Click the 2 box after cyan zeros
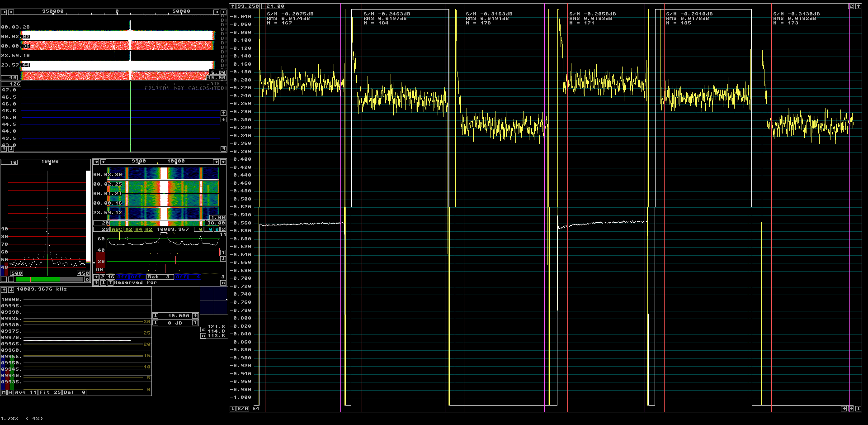This screenshot has width=868, height=425. click(223, 229)
